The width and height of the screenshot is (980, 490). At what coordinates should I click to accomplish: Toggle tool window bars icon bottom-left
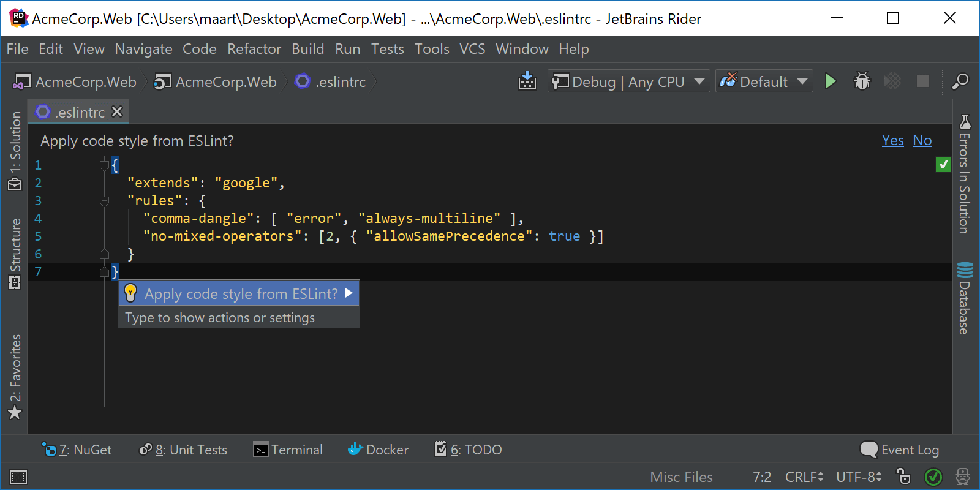18,477
